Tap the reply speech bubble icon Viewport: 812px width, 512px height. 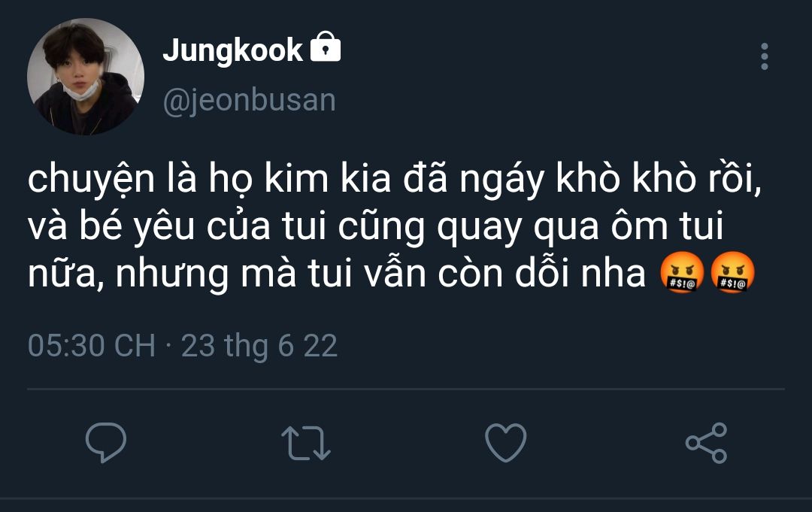coord(106,442)
